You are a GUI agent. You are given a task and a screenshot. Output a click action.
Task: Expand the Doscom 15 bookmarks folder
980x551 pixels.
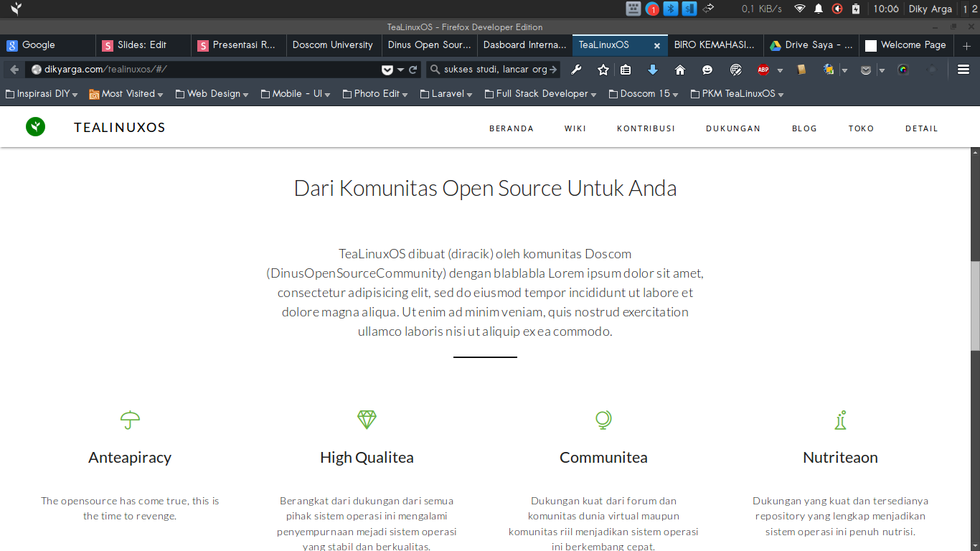(x=644, y=93)
